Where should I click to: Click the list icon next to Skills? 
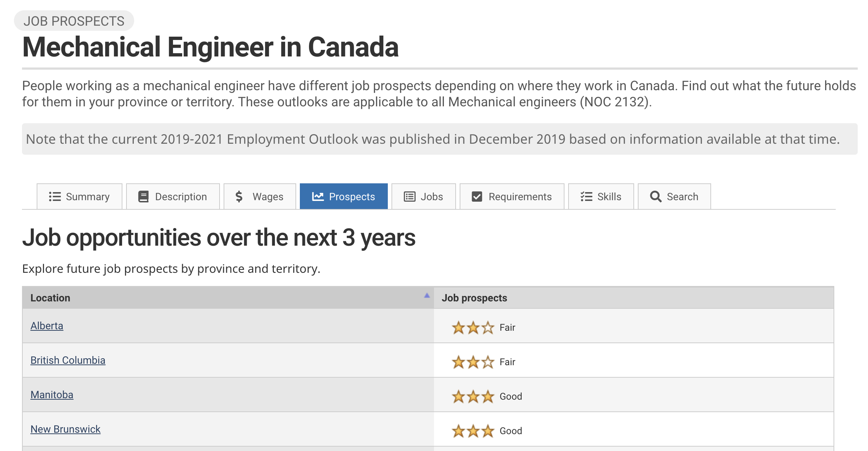(x=586, y=196)
